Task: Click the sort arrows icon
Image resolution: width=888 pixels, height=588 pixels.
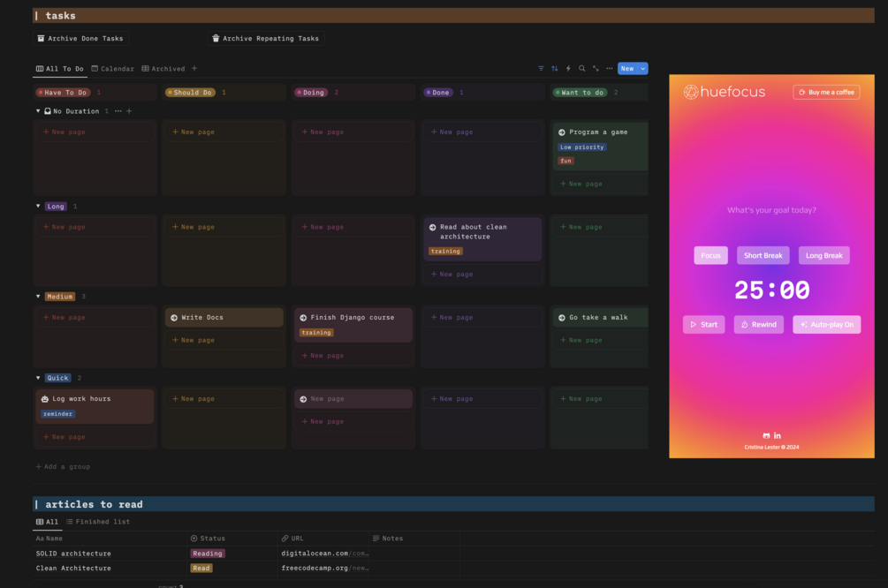Action: pos(554,69)
